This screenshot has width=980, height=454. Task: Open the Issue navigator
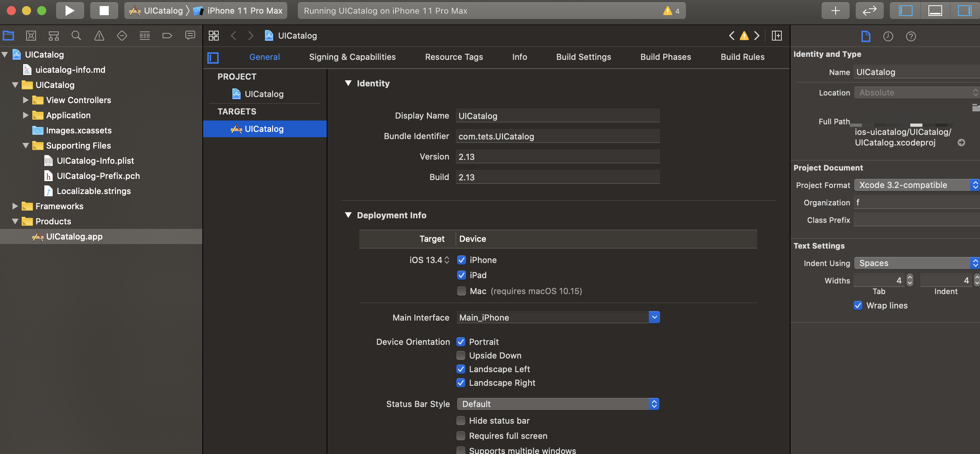coord(99,36)
